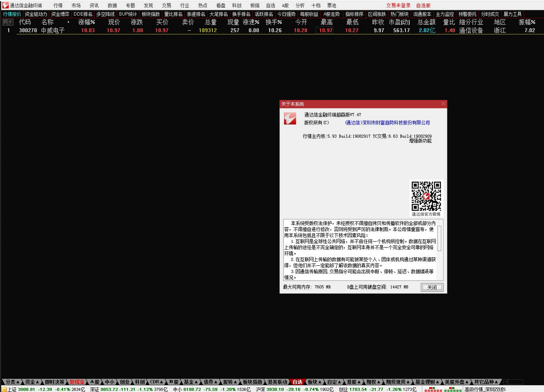
Task: Expand the 债券▲ bottom tab
Action: [x=210, y=382]
